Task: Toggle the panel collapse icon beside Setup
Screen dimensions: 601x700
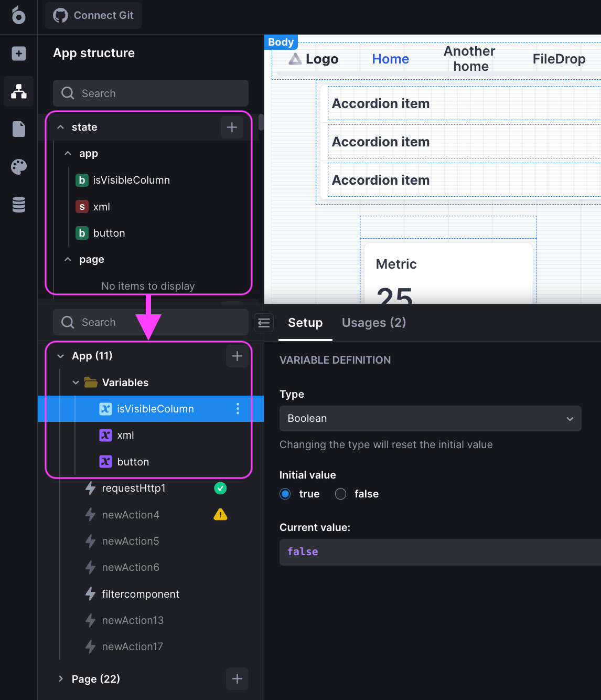Action: (x=264, y=323)
